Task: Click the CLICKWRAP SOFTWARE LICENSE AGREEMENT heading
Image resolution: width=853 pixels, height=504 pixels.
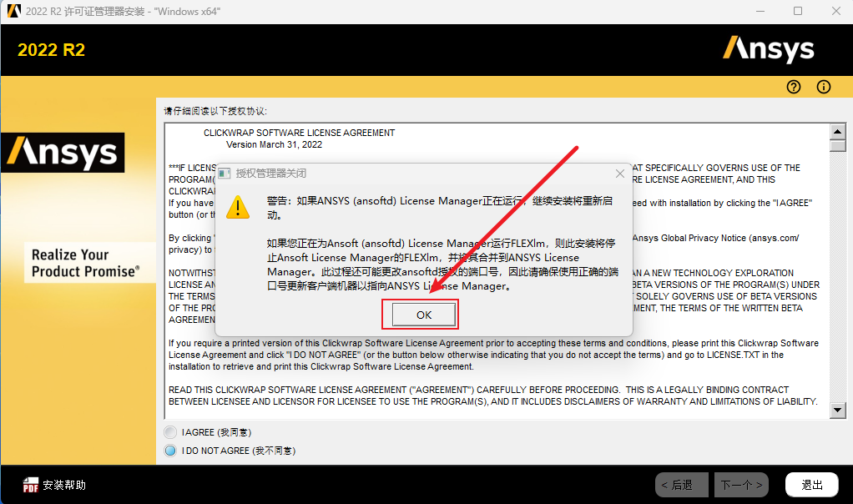Action: [299, 133]
